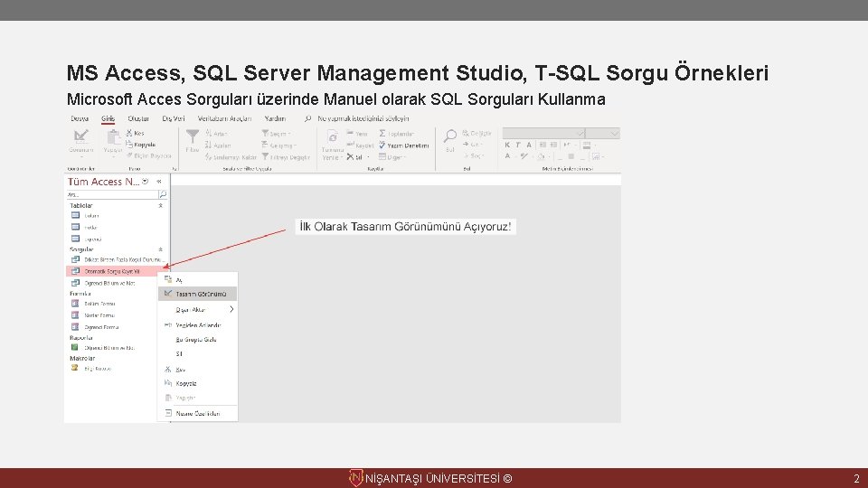This screenshot has width=868, height=488.
Task: Open the Yardım ribbon tab
Action: coord(275,118)
